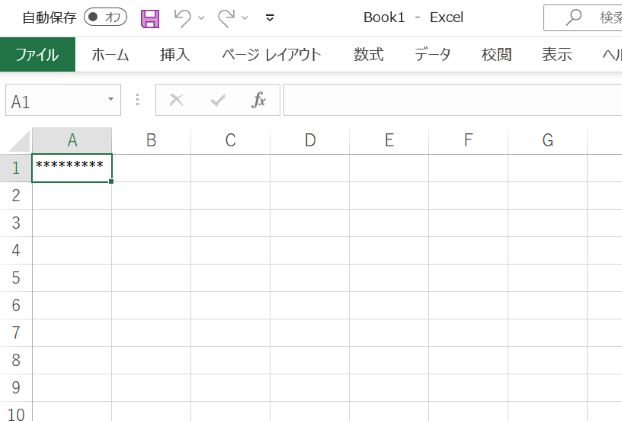The height and width of the screenshot is (421, 622).
Task: Switch to the 挿入 tab
Action: point(175,55)
